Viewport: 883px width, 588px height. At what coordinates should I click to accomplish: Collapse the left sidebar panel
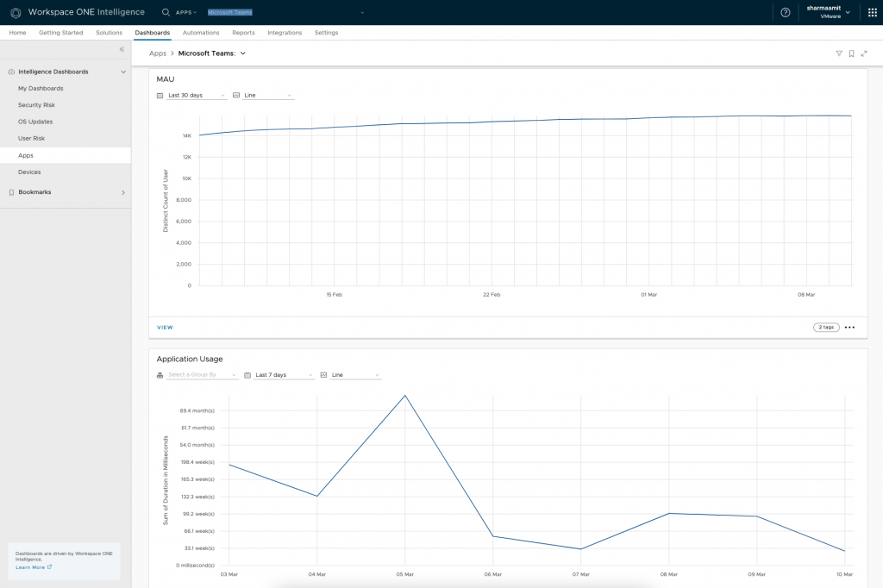[x=122, y=50]
